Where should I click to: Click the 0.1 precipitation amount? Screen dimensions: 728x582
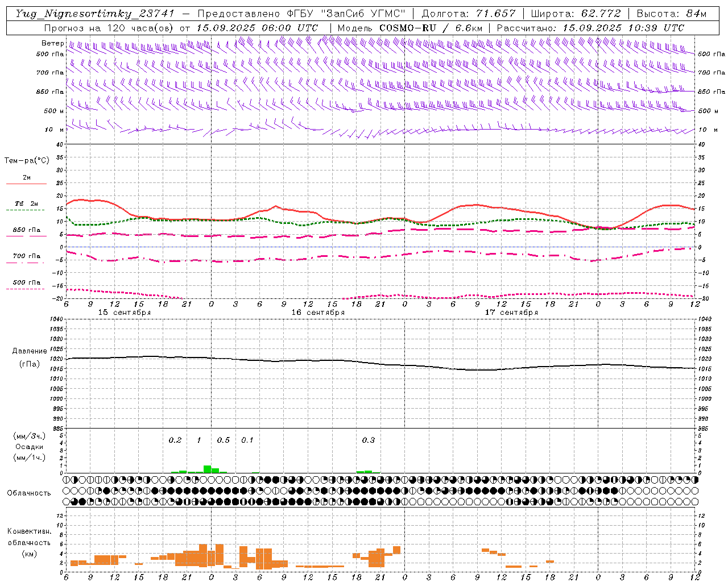click(247, 440)
